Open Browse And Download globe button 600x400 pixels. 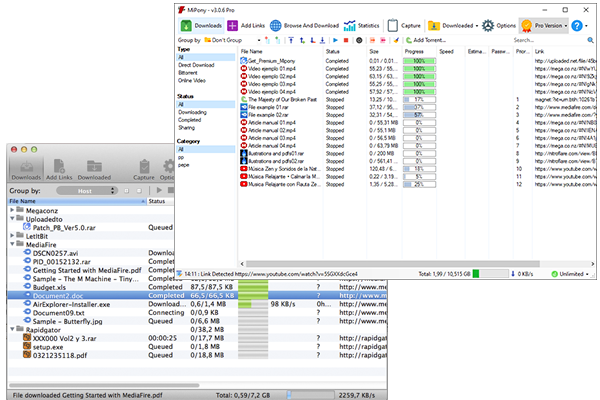click(304, 26)
